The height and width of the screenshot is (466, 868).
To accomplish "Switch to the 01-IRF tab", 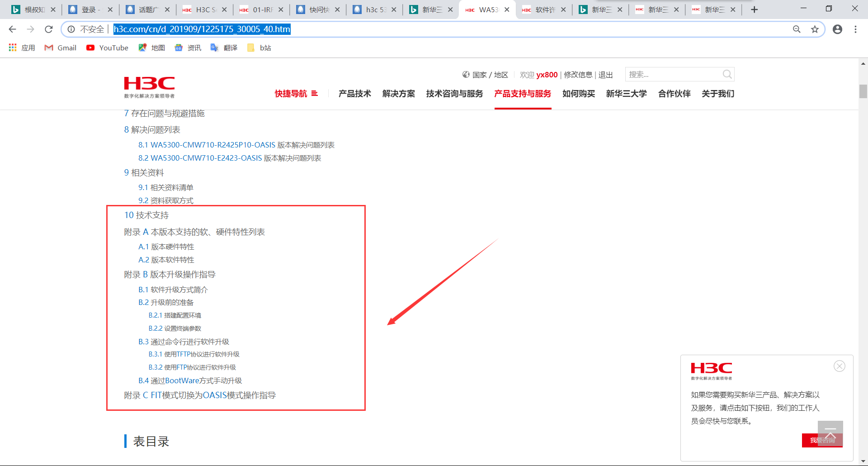I will 261,10.
